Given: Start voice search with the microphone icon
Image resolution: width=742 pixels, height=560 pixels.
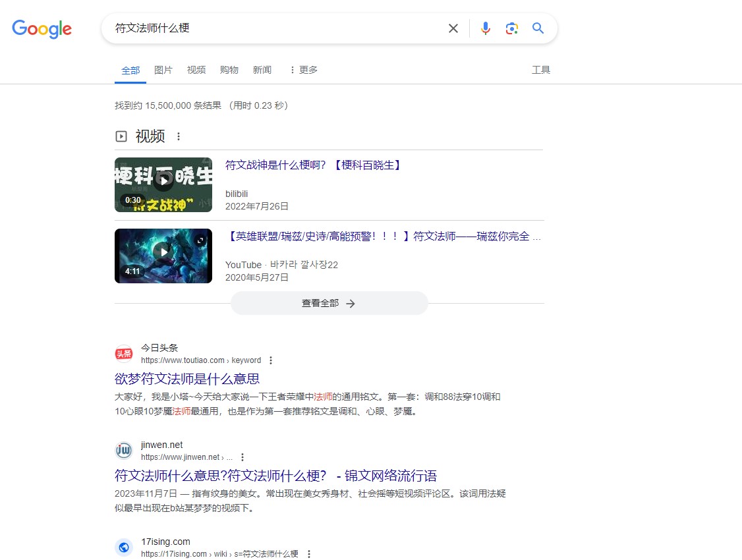Looking at the screenshot, I should click(x=486, y=28).
